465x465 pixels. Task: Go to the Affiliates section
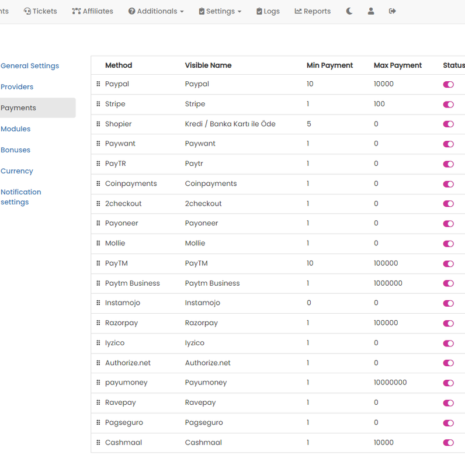coord(93,11)
